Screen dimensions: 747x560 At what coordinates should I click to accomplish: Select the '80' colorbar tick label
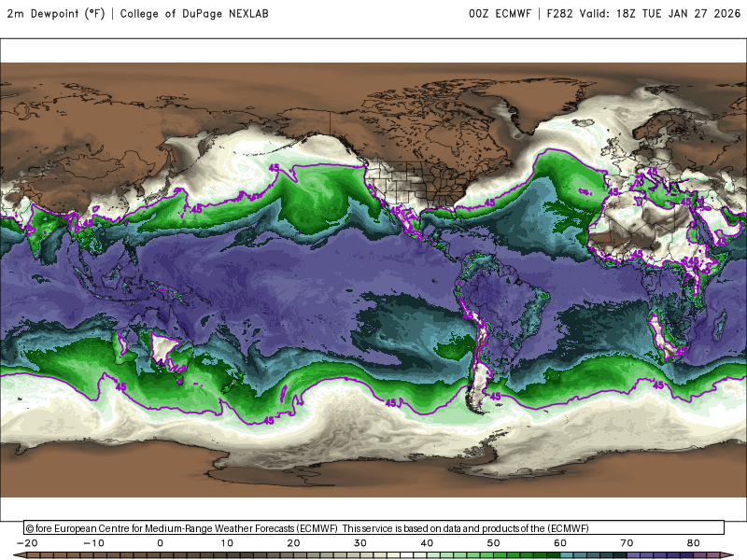[694, 543]
